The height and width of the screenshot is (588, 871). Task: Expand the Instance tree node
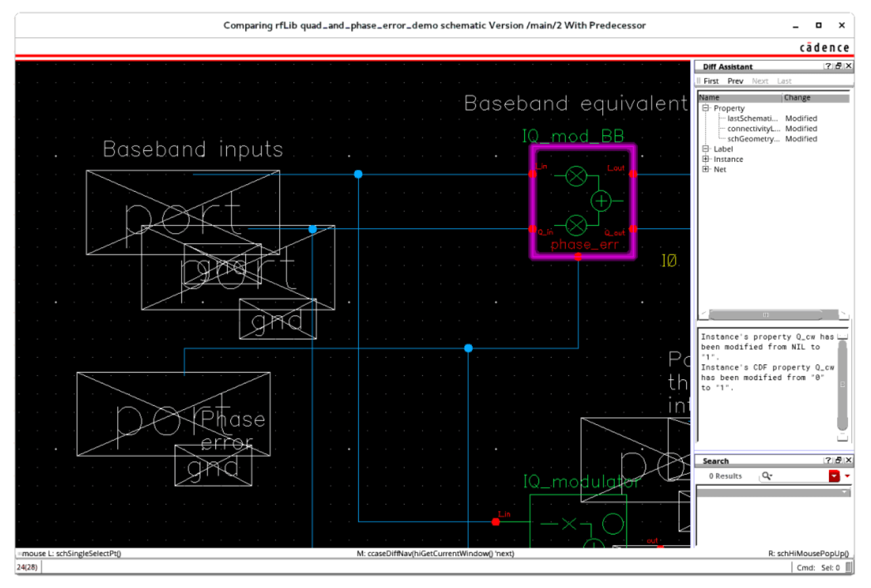(705, 159)
